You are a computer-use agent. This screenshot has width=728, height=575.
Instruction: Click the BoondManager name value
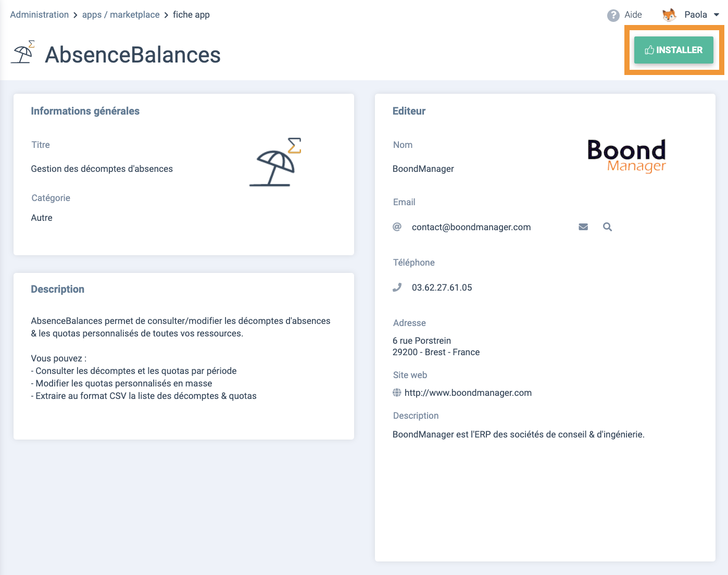point(423,169)
